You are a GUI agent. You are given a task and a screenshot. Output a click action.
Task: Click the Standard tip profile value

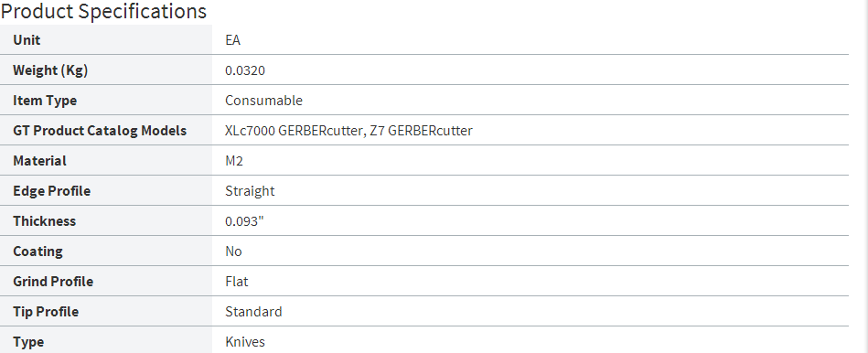click(x=253, y=311)
